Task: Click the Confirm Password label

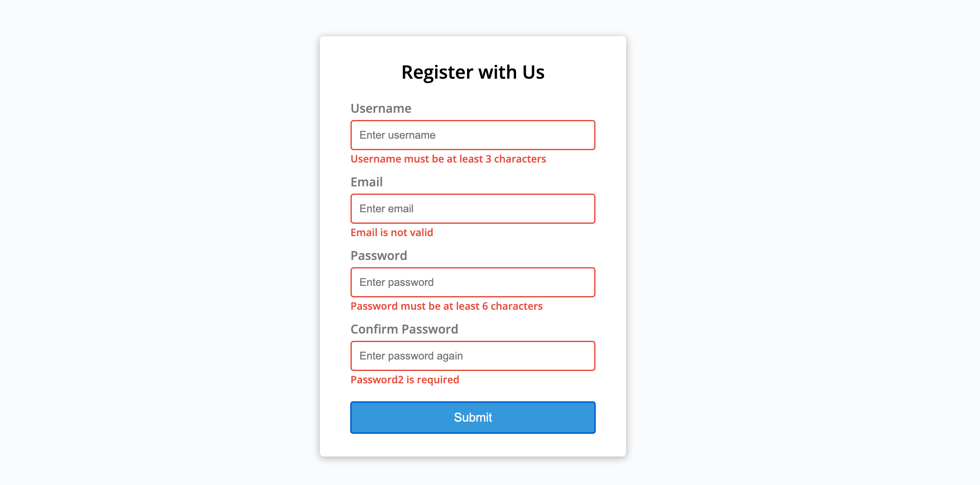Action: point(405,329)
